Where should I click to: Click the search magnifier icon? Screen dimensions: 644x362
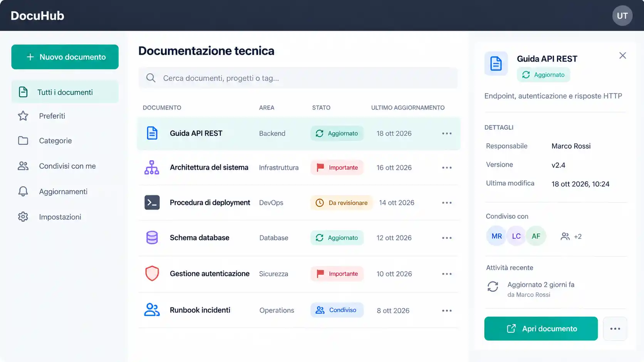tap(151, 78)
